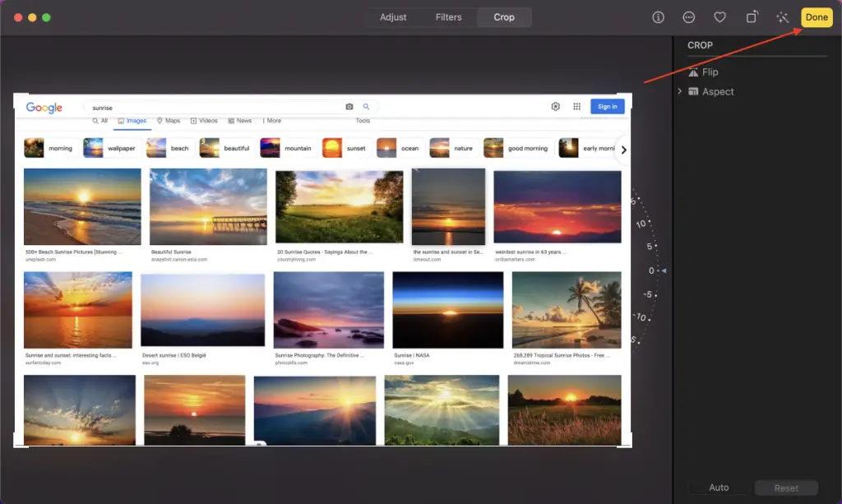Open the More options ellipsis menu

point(689,17)
